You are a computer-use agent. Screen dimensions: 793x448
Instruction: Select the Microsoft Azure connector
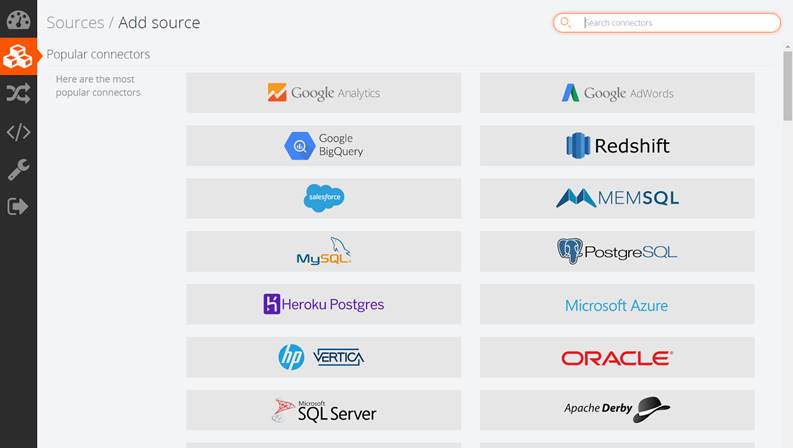coord(617,304)
